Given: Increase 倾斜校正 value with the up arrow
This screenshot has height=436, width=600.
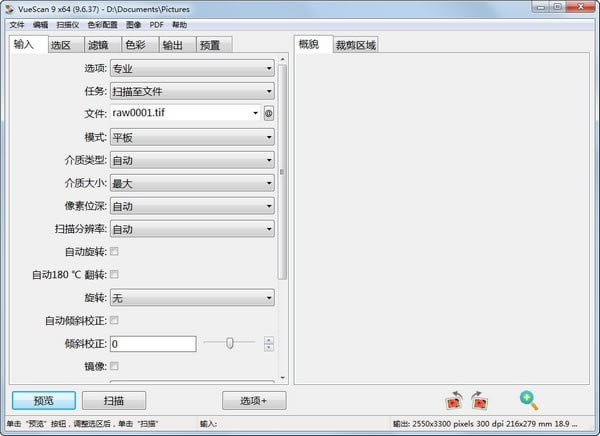Looking at the screenshot, I should [x=268, y=340].
